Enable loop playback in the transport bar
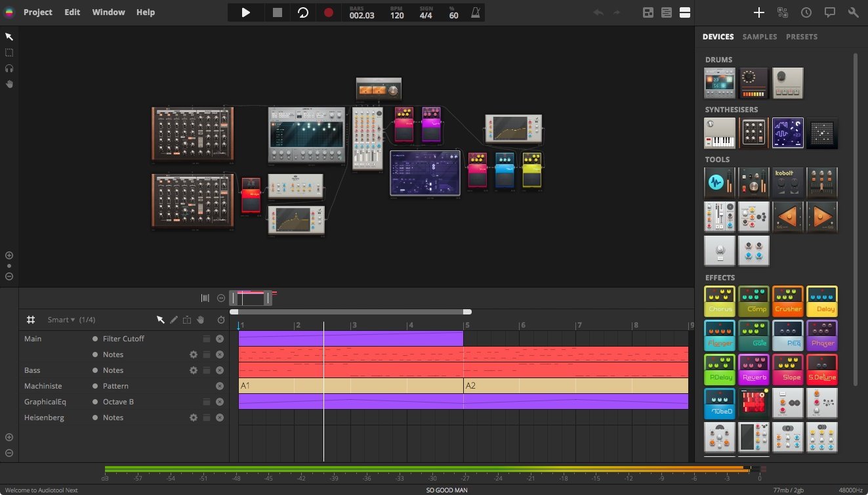Viewport: 868px width, 495px height. click(302, 12)
